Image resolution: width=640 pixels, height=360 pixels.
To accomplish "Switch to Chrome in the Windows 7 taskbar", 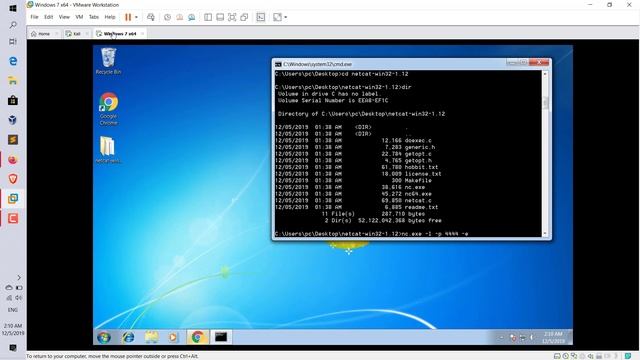I will point(198,337).
